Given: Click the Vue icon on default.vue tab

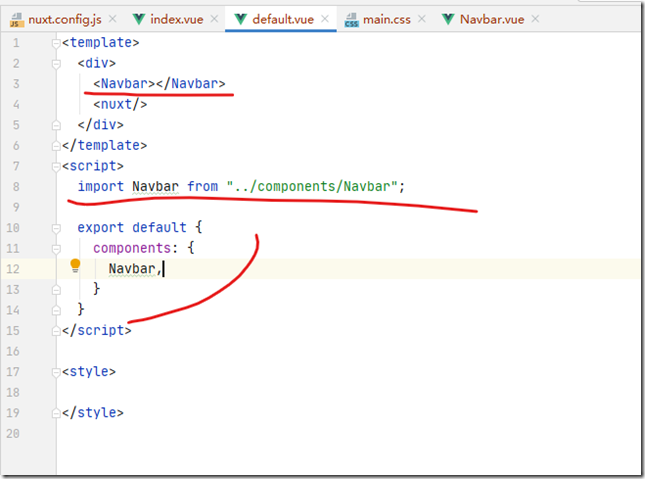Looking at the screenshot, I should [x=241, y=19].
